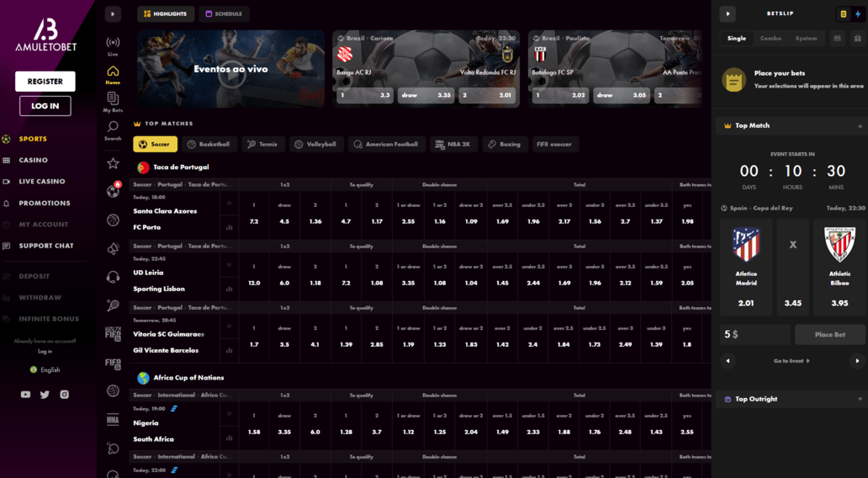Open SUPPORT CHAT
This screenshot has width=868, height=478.
(x=46, y=246)
